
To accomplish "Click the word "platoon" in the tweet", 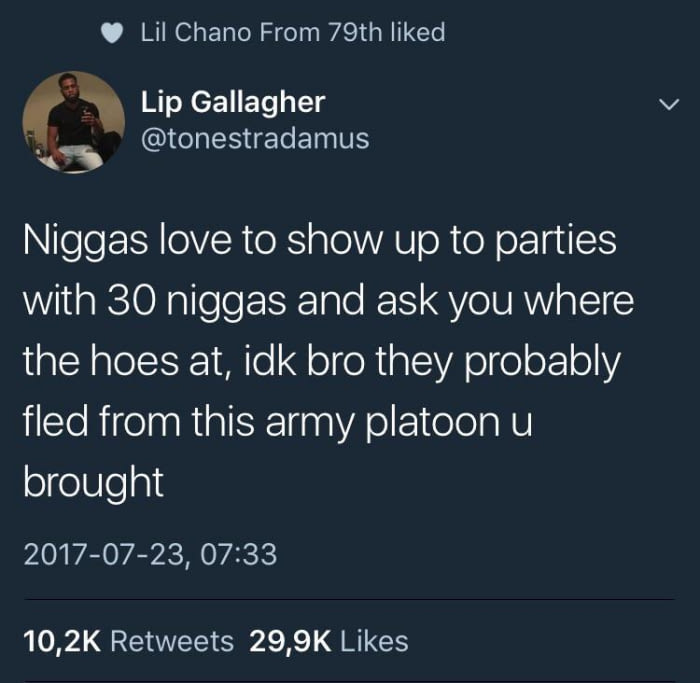I will pos(433,423).
